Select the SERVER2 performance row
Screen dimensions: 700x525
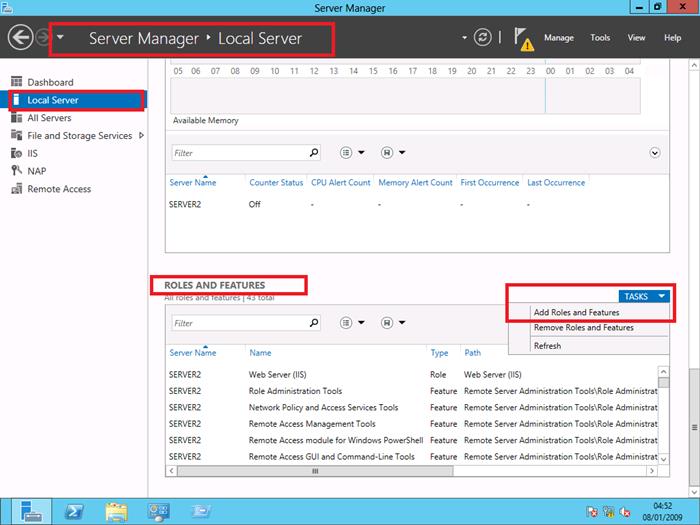click(x=417, y=204)
